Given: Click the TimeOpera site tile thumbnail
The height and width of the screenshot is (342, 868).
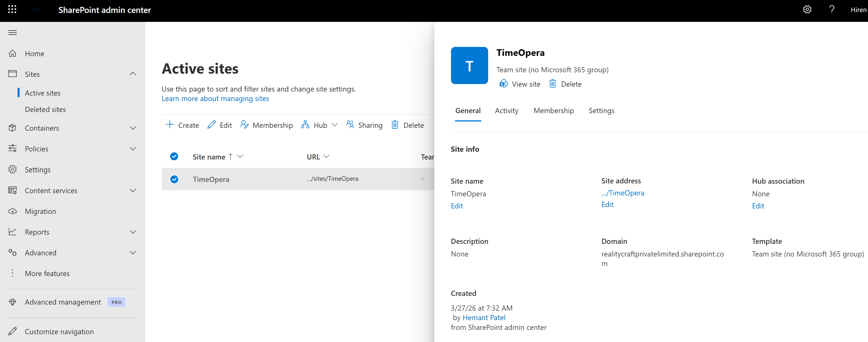Looking at the screenshot, I should [469, 65].
